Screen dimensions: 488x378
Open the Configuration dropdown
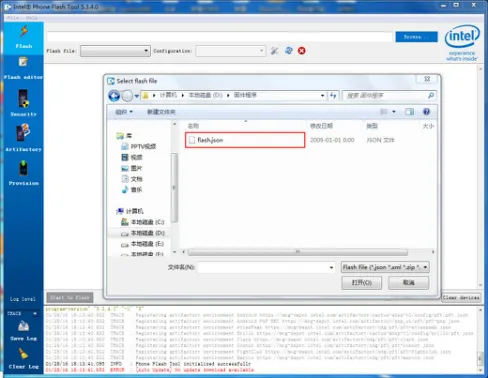[231, 51]
